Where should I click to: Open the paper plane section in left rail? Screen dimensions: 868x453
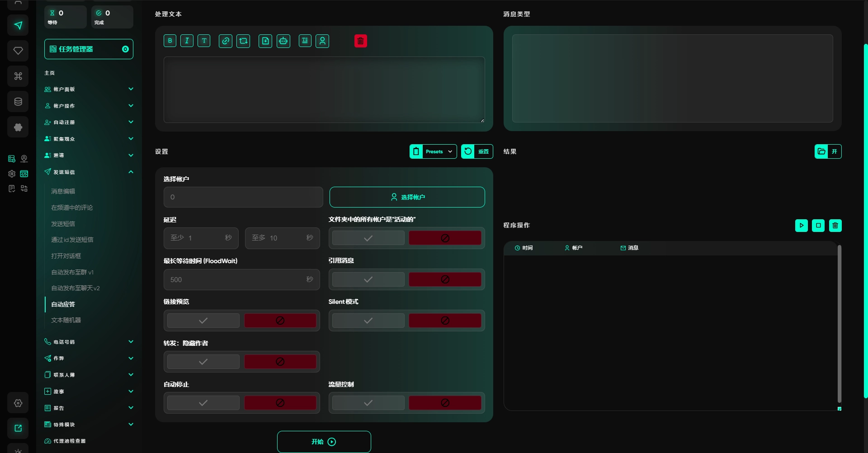pyautogui.click(x=18, y=25)
